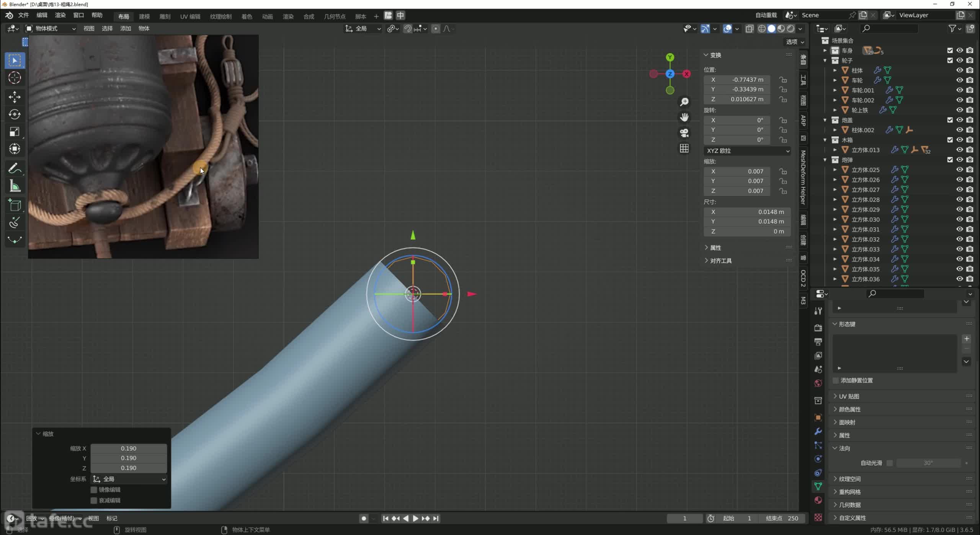
Task: Activate the 3D cursor tool
Action: [15, 78]
